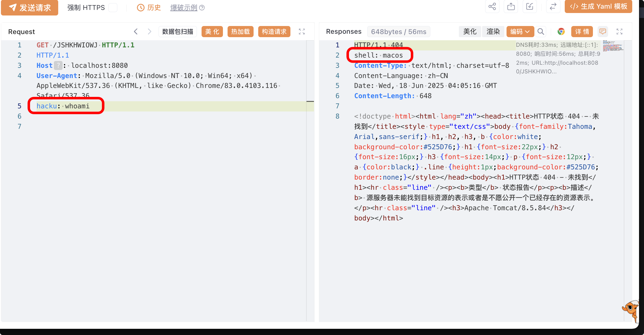Image resolution: width=644 pixels, height=335 pixels.
Task: Click the 发送请求 send request button
Action: pyautogui.click(x=30, y=7)
